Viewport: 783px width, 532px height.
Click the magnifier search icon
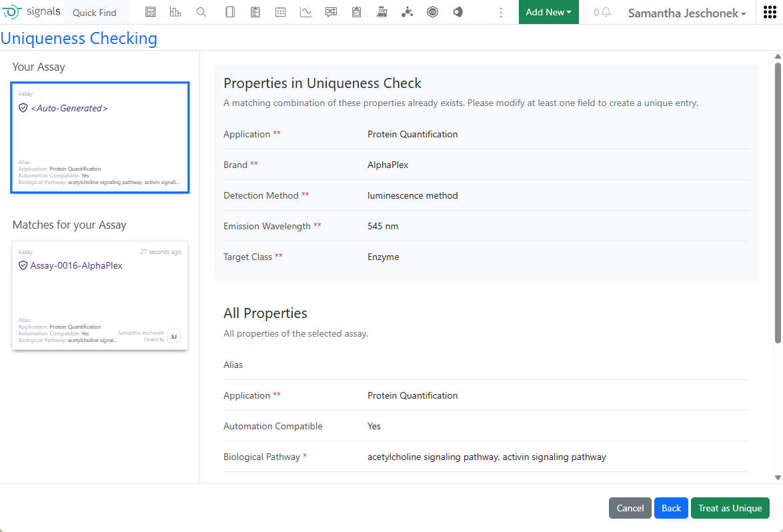click(201, 12)
